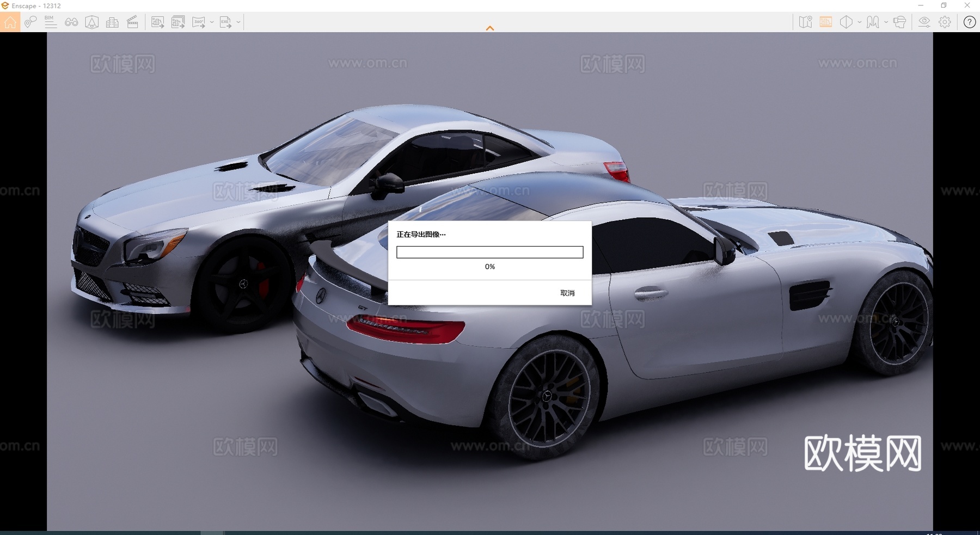Click the 正在导出图像 dialog title text
Image resolution: width=980 pixels, height=535 pixels.
421,235
